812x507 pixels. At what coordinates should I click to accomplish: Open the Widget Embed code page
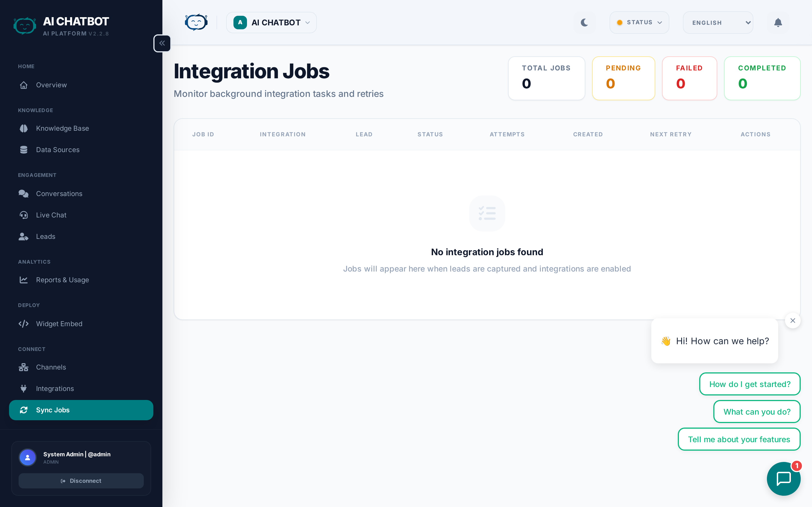(59, 324)
